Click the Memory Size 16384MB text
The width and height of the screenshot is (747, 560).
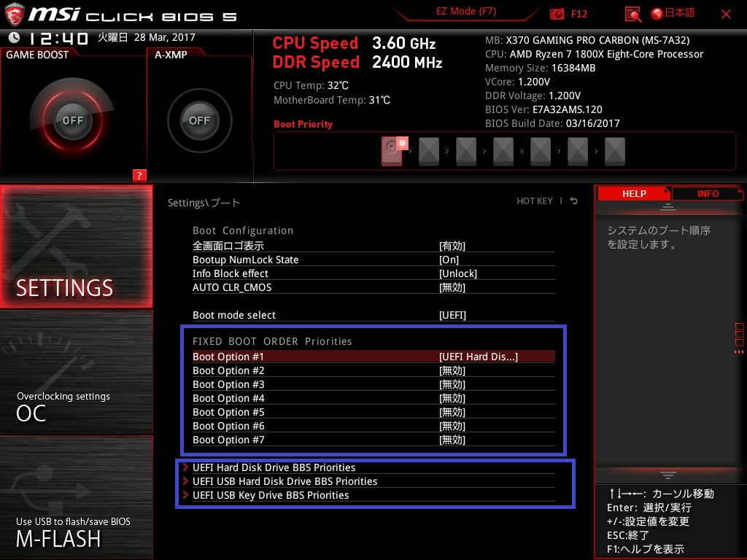tap(541, 68)
